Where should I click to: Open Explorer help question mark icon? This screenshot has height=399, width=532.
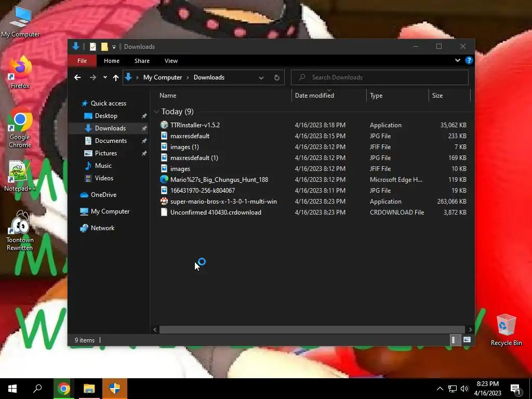469,60
